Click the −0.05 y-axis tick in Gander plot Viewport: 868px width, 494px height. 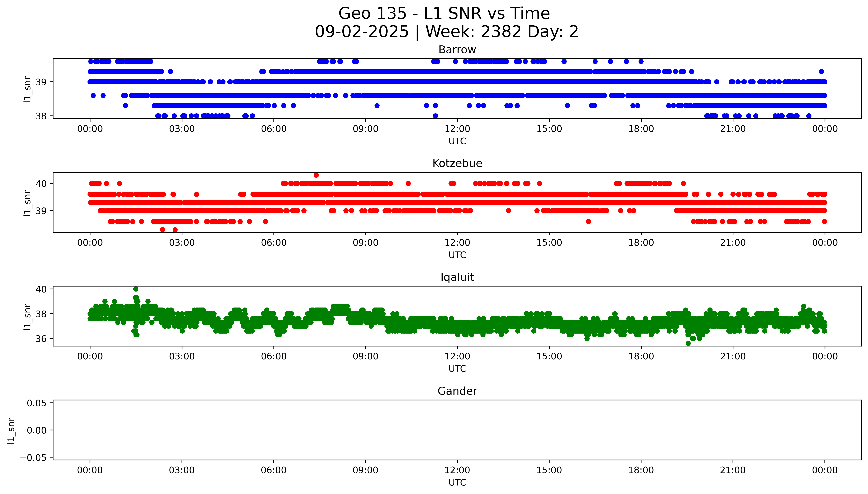pyautogui.click(x=33, y=458)
